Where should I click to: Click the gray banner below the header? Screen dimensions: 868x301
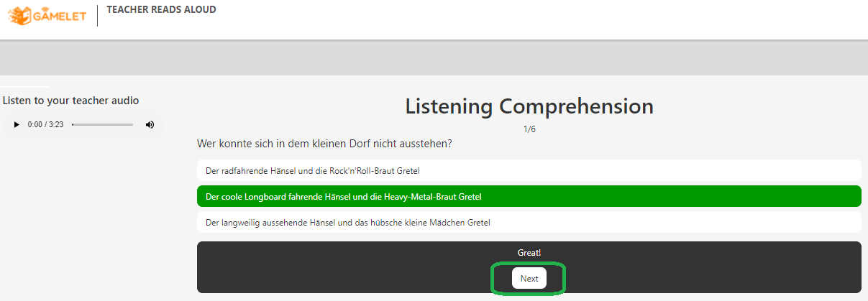(434, 57)
